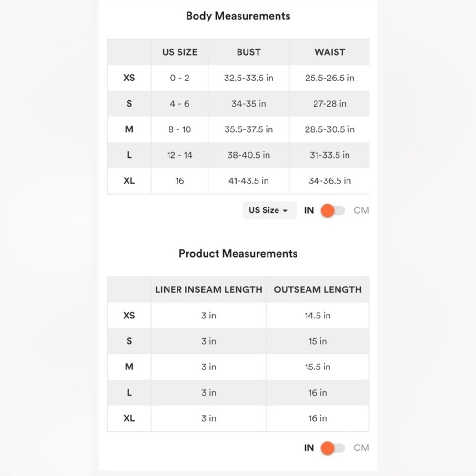The height and width of the screenshot is (476, 476).
Task: Toggle Body Measurements IN/CM switch
Action: pos(333,210)
